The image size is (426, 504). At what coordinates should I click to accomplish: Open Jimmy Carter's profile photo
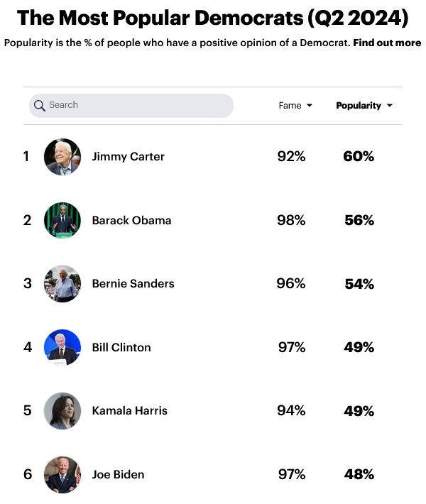pyautogui.click(x=62, y=157)
